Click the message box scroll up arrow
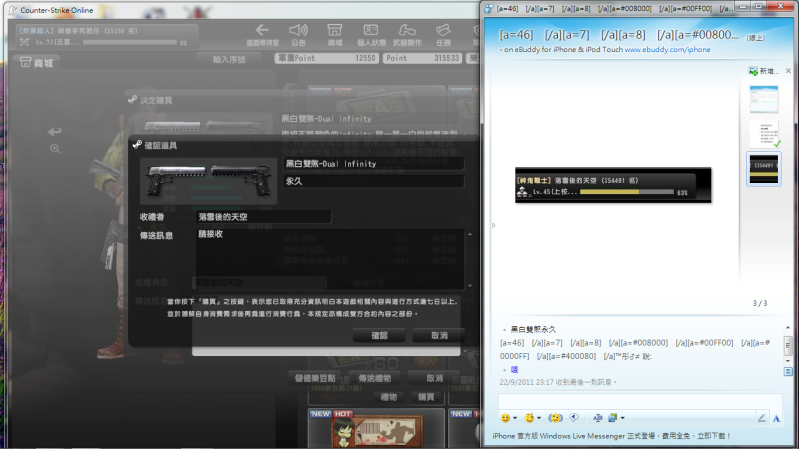This screenshot has width=799, height=449. 470,234
